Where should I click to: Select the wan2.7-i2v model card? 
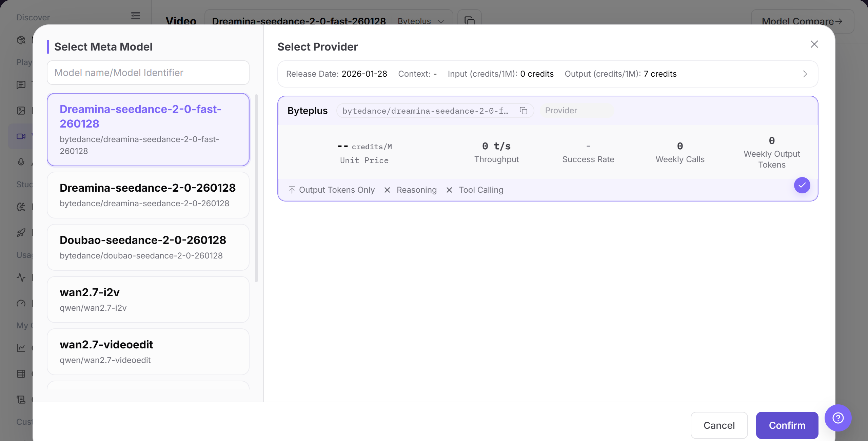(x=148, y=300)
